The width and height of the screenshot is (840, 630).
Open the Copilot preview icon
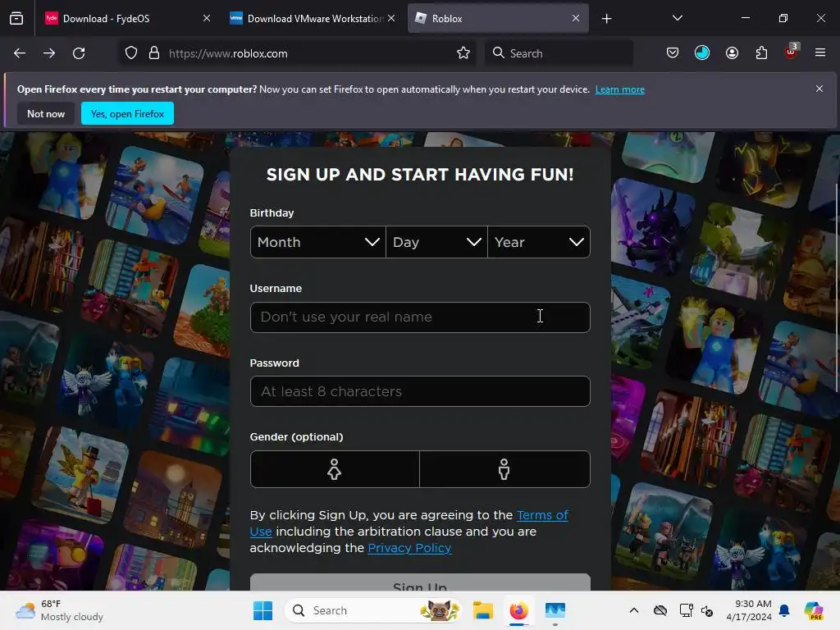[814, 610]
